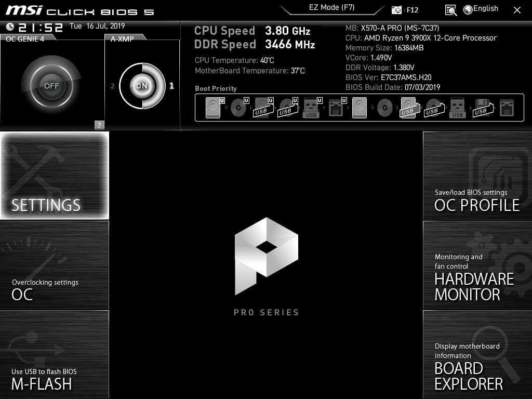The image size is (532, 399).
Task: Open BOARD EXPLORER motherboard information
Action: [x=477, y=354]
